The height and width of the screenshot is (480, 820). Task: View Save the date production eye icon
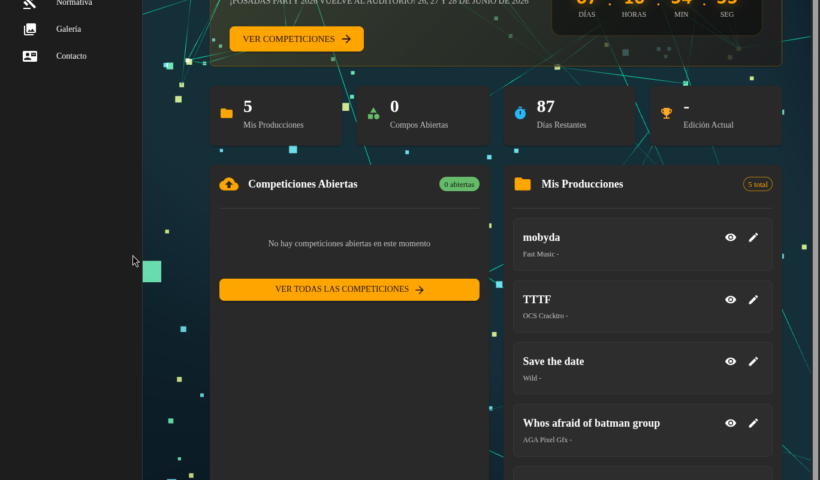pos(730,361)
